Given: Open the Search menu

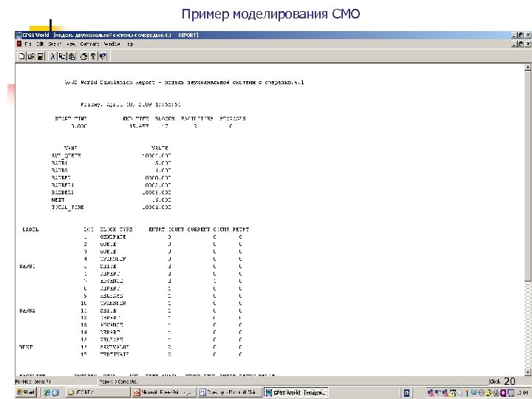Looking at the screenshot, I should (55, 44).
